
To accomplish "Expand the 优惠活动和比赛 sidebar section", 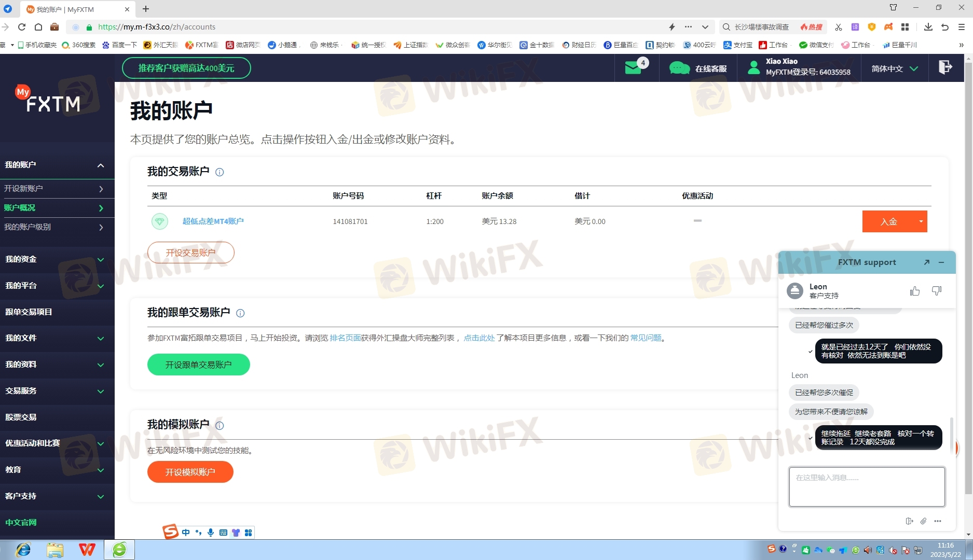I will tap(101, 444).
